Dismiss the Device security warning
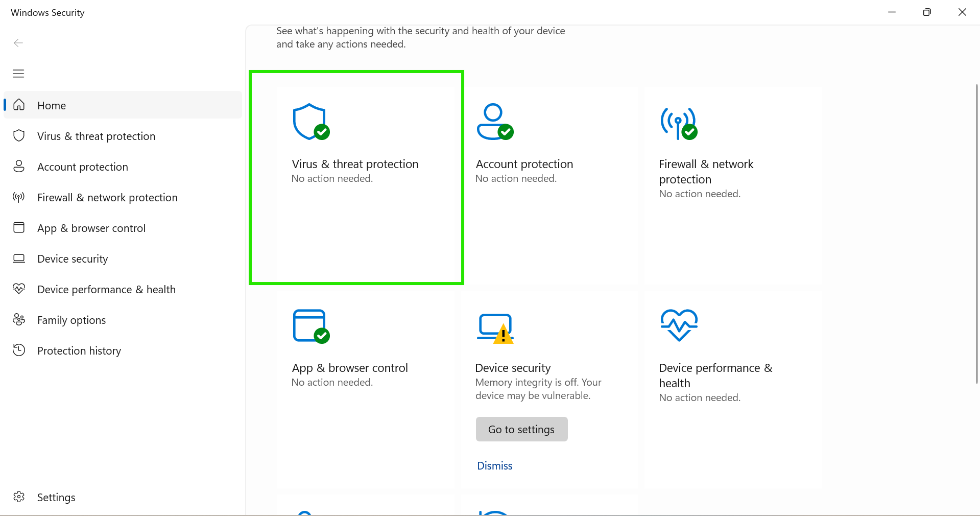The image size is (980, 516). click(x=494, y=465)
